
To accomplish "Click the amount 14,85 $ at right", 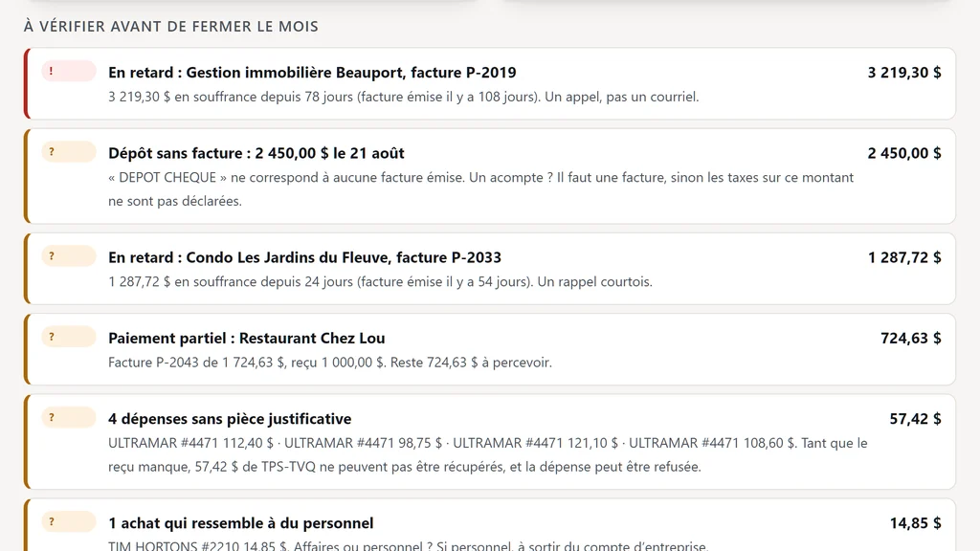I will 915,523.
